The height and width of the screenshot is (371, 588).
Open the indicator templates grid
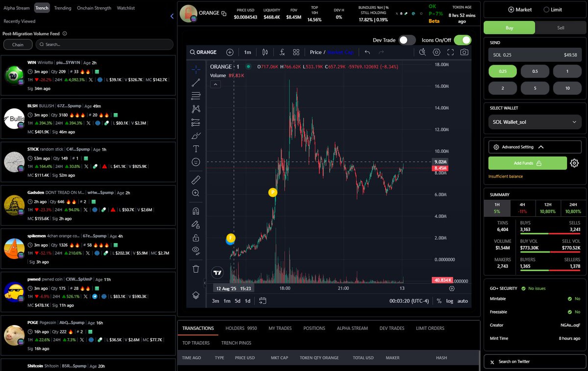pos(296,52)
